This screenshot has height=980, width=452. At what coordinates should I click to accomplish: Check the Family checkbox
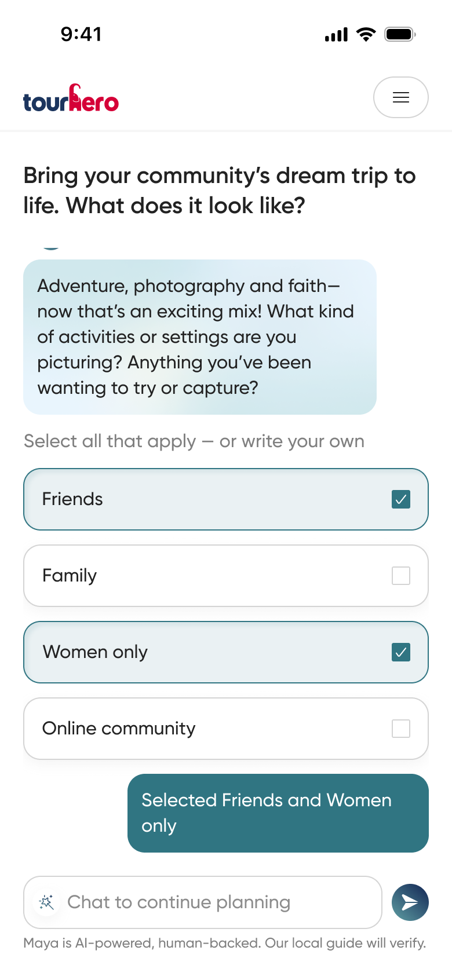401,576
